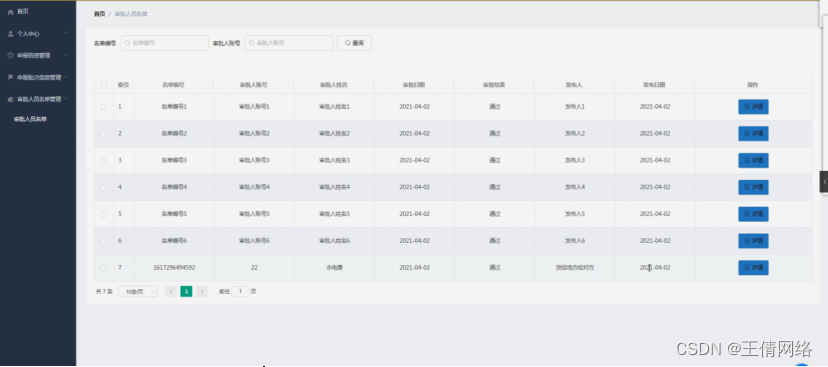Expand the 申报批次信息管理 menu chevron
The image size is (828, 367).
(66, 77)
